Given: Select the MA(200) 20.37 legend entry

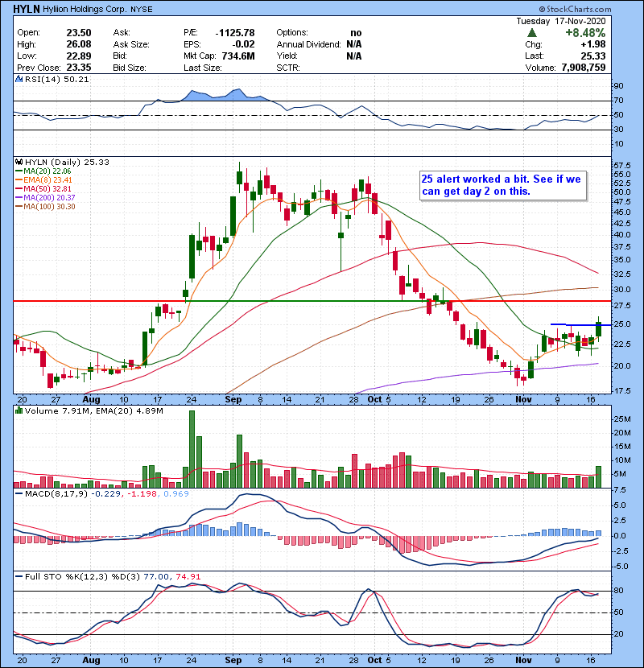Looking at the screenshot, I should pos(45,198).
